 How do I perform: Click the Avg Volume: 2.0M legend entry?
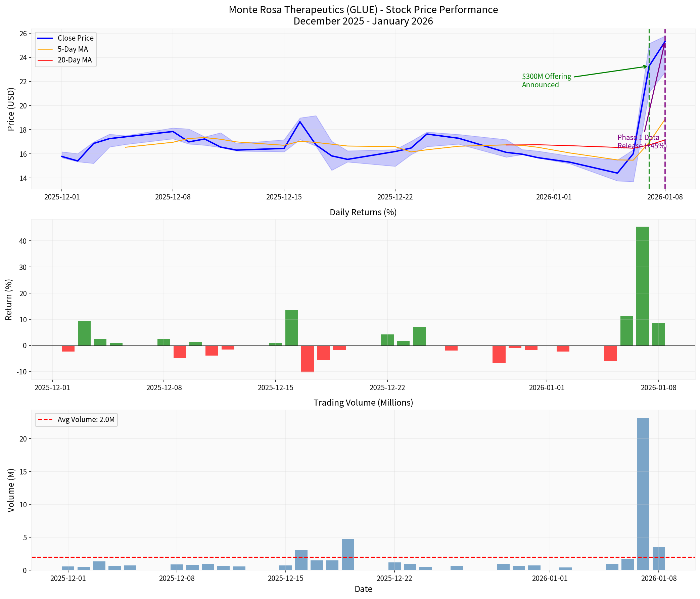[x=76, y=420]
